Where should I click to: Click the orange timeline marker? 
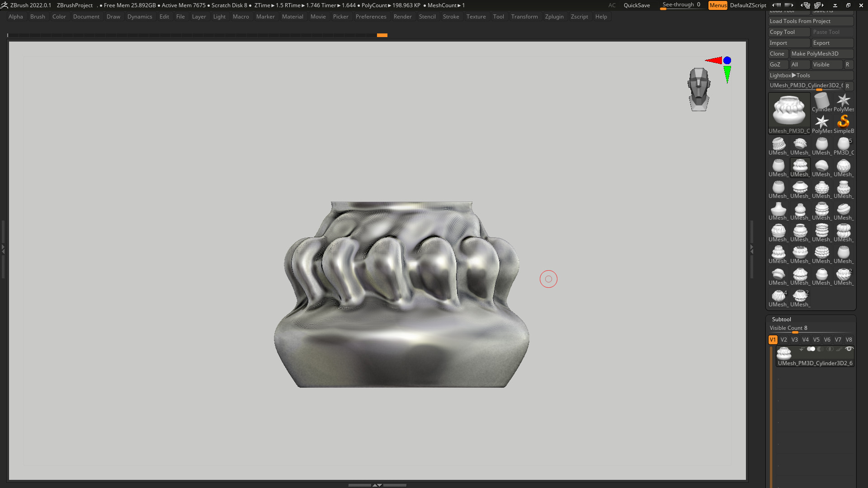point(382,35)
